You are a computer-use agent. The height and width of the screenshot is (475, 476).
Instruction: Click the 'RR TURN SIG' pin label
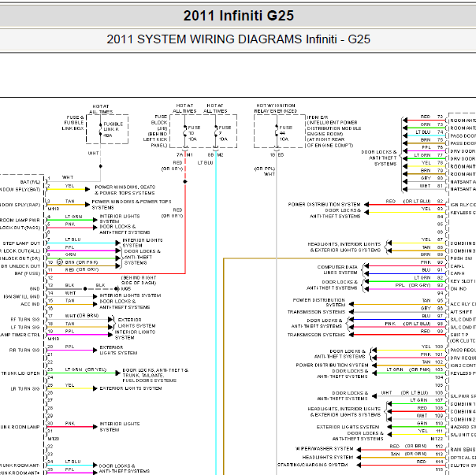tap(24, 350)
